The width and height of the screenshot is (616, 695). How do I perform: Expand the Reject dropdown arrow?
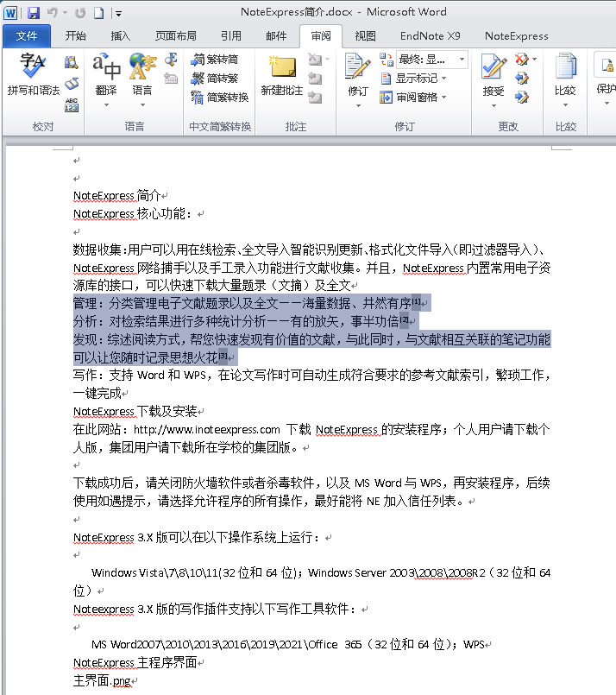pos(535,59)
